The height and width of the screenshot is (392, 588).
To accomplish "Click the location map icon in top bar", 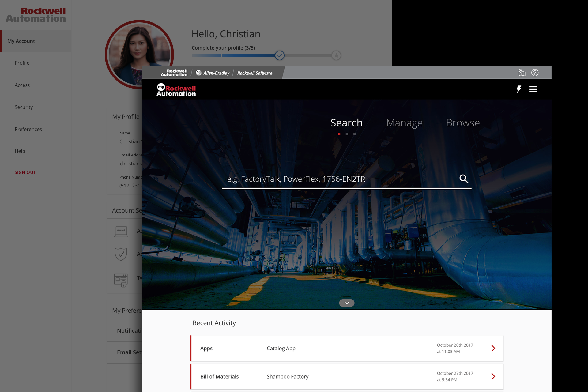I will [522, 73].
